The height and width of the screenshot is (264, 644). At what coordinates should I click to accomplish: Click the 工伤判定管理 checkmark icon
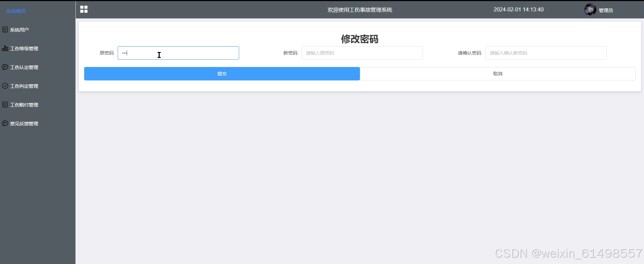[x=5, y=86]
